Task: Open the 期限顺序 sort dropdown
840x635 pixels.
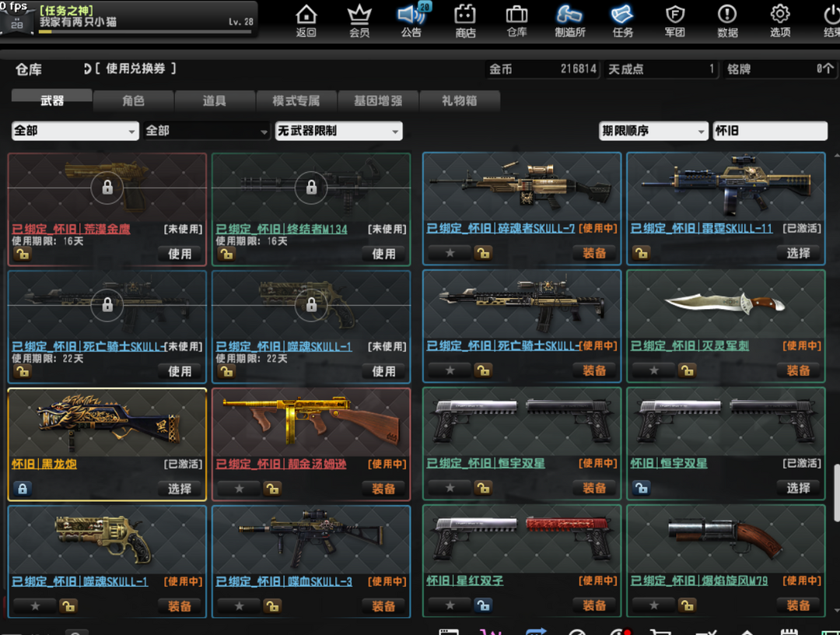Action: (653, 131)
